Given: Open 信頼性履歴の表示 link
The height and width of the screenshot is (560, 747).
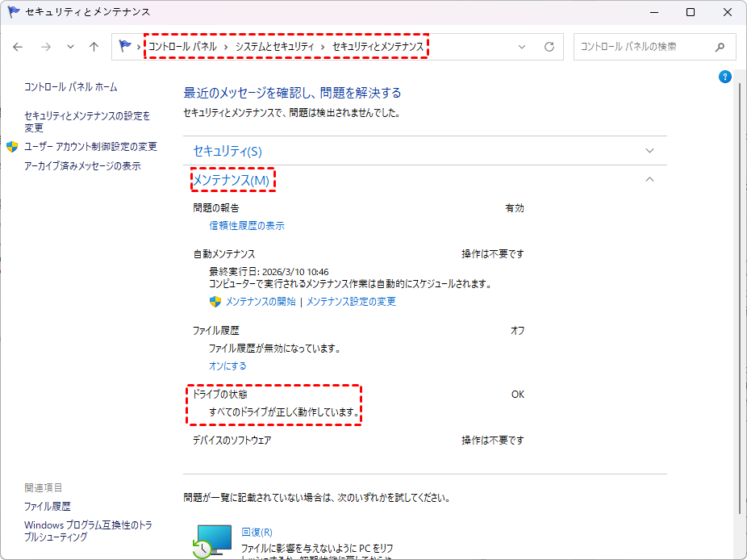Looking at the screenshot, I should pos(247,226).
